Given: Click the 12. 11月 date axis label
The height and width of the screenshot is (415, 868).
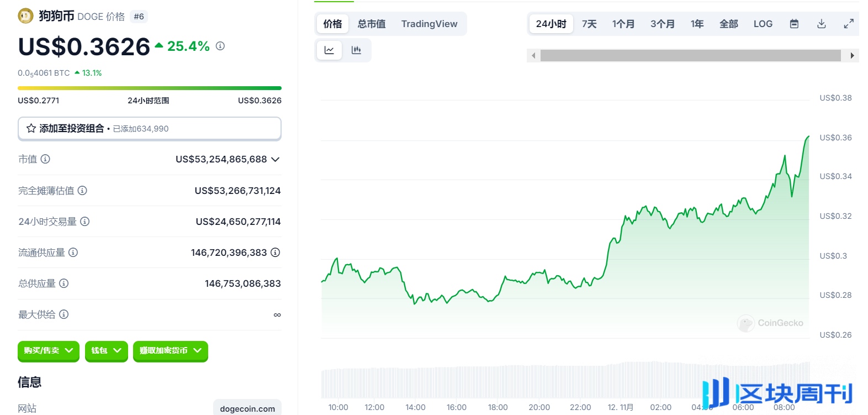Looking at the screenshot, I should (x=621, y=407).
